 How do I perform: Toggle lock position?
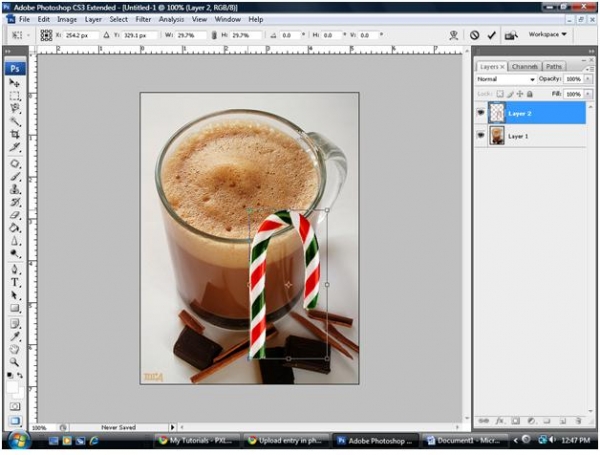[520, 94]
